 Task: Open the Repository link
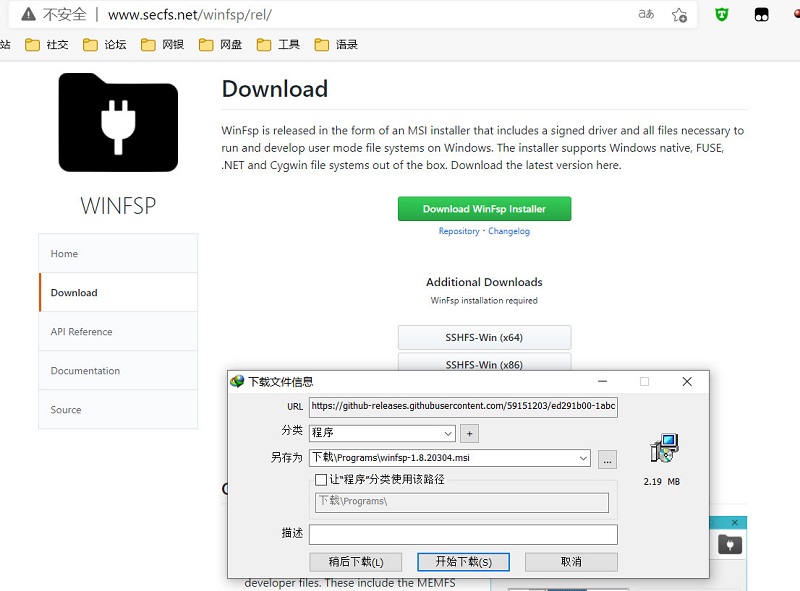click(459, 231)
